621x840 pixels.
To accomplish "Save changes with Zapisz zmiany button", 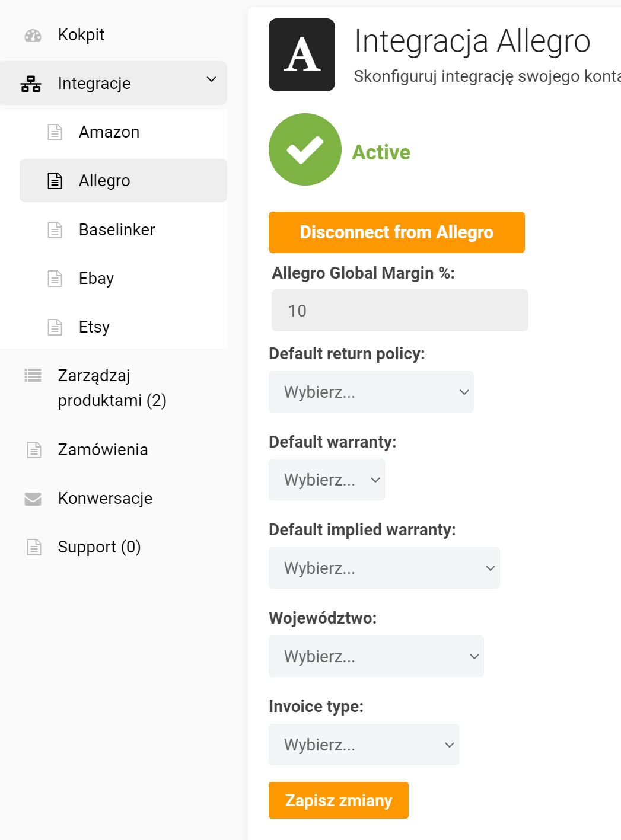I will [339, 800].
